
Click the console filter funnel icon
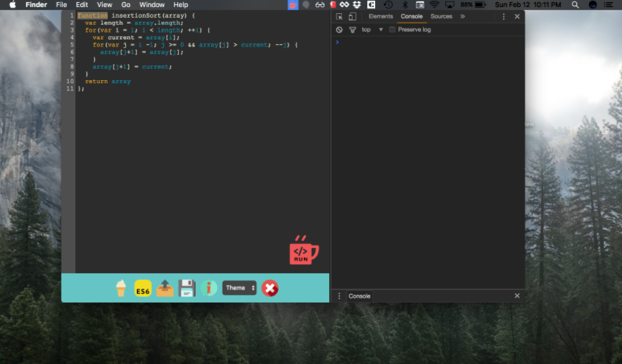pyautogui.click(x=353, y=30)
